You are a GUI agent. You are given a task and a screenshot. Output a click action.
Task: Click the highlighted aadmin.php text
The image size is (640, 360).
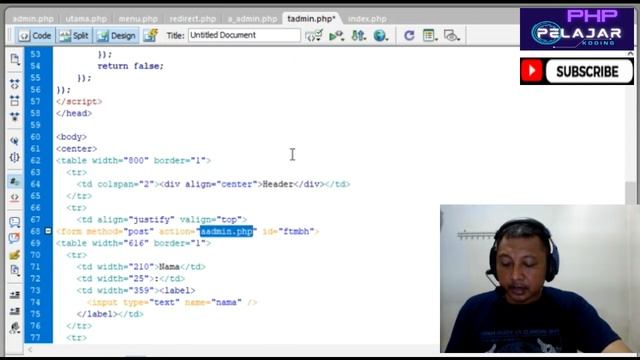pos(227,231)
